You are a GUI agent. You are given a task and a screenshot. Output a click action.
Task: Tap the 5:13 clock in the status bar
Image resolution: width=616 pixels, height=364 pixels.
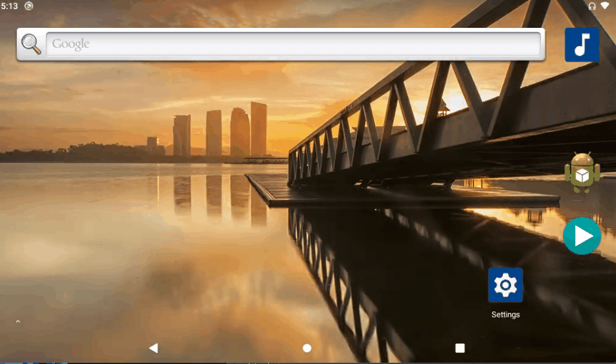pyautogui.click(x=10, y=6)
